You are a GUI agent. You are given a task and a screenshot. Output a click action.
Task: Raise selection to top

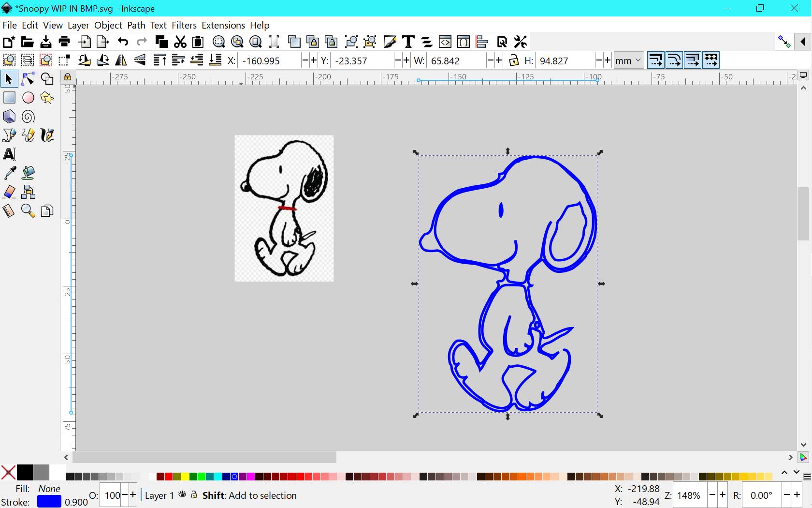coord(159,60)
